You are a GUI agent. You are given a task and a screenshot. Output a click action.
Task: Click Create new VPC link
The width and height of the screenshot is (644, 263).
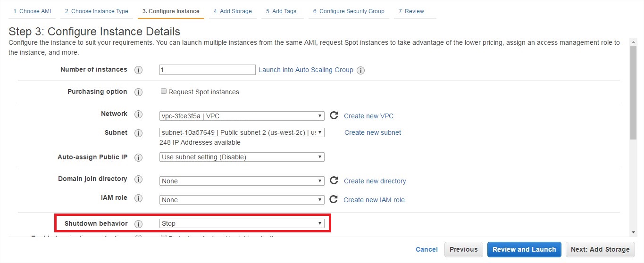(x=368, y=116)
